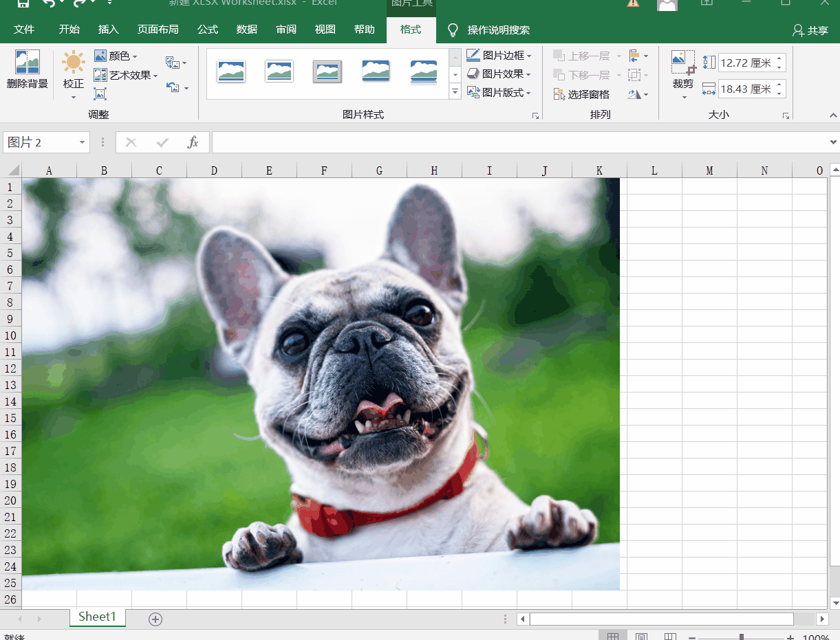Viewport: 840px width, 640px height.
Task: Open the Name Box dropdown showing 图片 2
Action: click(x=83, y=142)
